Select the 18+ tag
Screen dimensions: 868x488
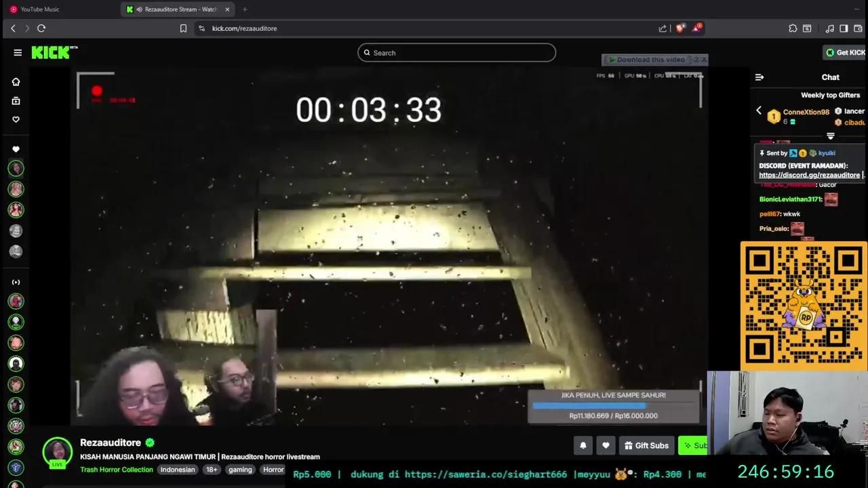click(x=212, y=470)
